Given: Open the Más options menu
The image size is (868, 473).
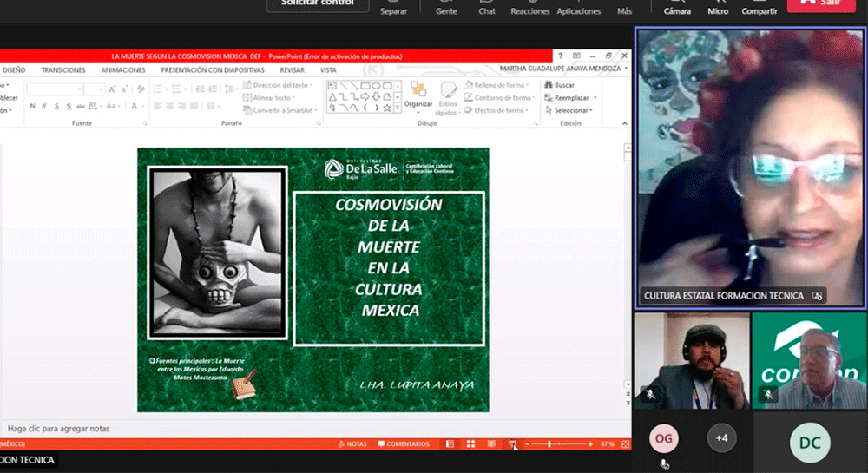Looking at the screenshot, I should pos(624,7).
